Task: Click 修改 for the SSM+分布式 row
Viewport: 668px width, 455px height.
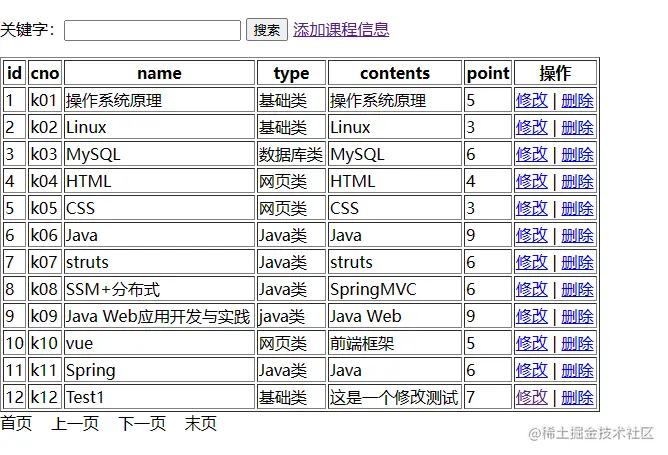Action: click(531, 289)
